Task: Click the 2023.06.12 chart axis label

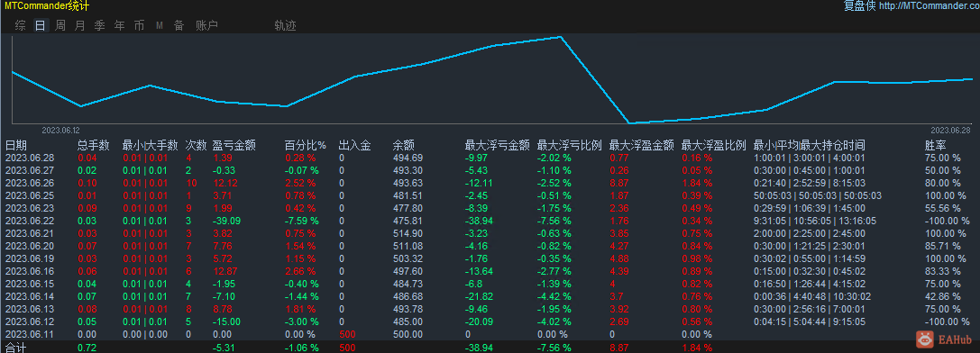Action: pyautogui.click(x=60, y=130)
